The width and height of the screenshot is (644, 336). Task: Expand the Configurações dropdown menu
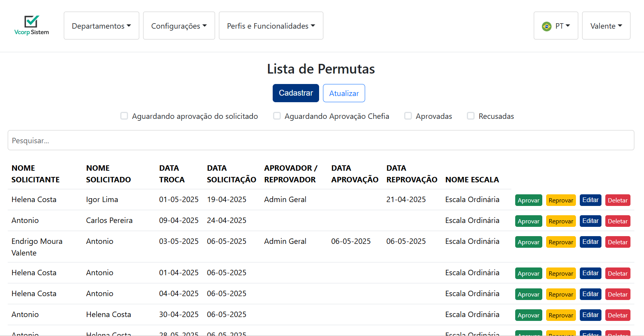[x=179, y=26]
